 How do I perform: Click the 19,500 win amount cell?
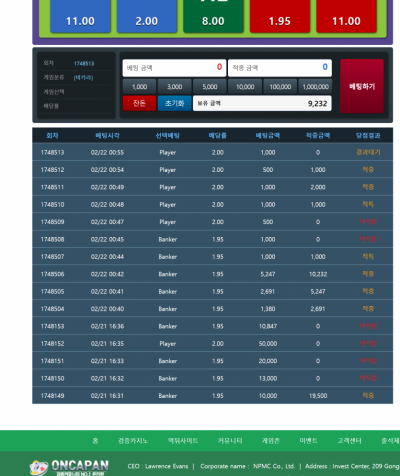[318, 396]
